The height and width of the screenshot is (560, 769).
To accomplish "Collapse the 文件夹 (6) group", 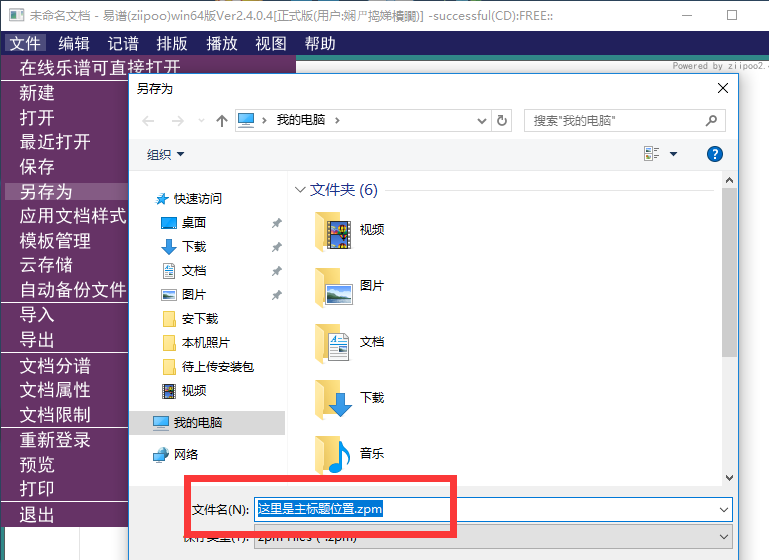I will pyautogui.click(x=300, y=190).
